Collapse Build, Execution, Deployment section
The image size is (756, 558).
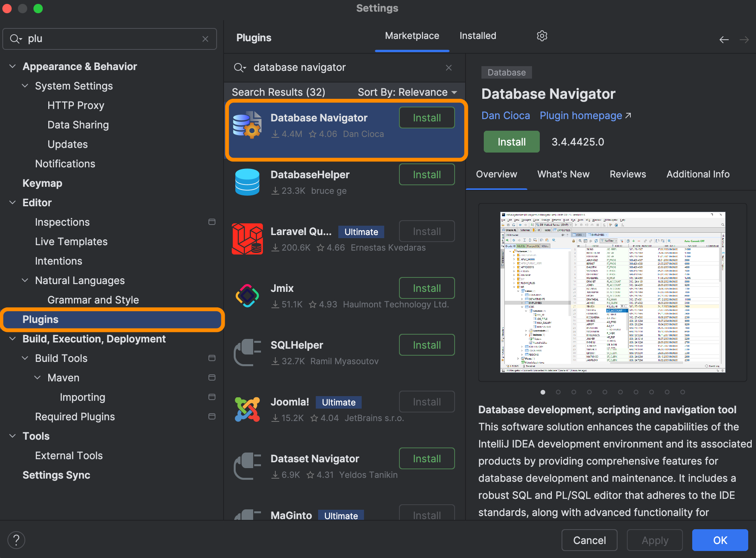[12, 339]
